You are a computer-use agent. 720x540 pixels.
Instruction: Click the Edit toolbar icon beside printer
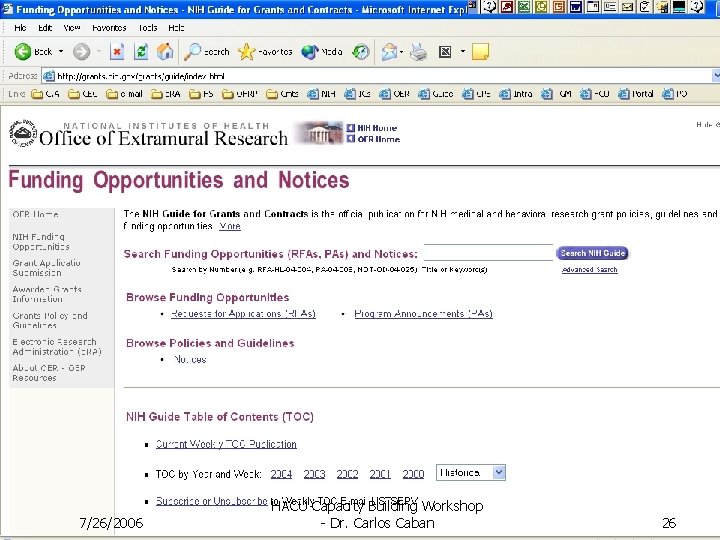pos(445,51)
